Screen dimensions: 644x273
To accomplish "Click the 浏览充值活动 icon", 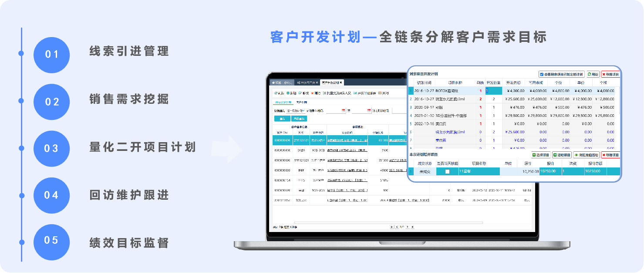I will coord(586,155).
